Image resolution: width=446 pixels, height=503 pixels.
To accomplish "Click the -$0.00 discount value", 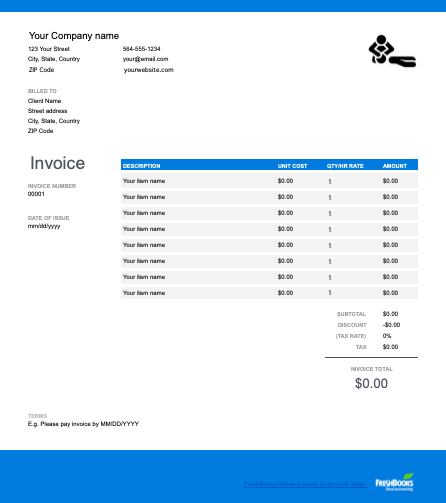I will tap(391, 325).
